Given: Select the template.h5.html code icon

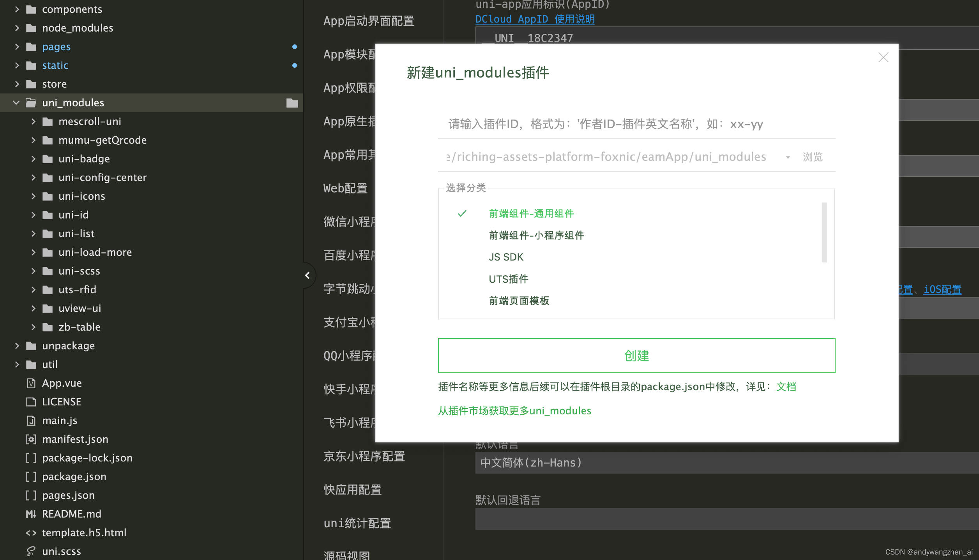Looking at the screenshot, I should click(31, 532).
